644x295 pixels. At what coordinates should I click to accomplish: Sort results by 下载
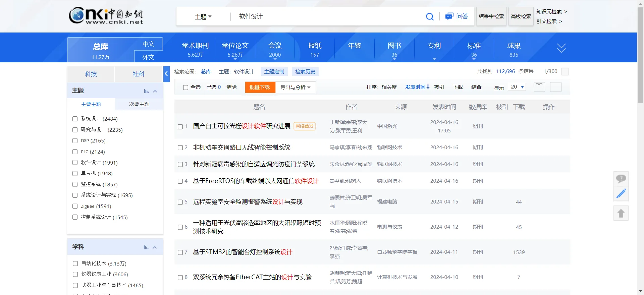[x=458, y=87]
